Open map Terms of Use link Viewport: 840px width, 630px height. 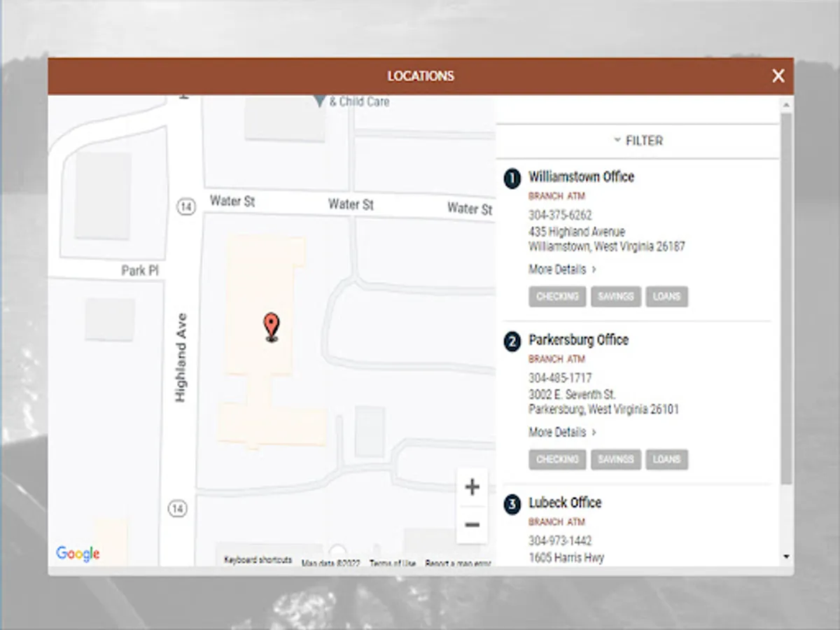point(392,563)
